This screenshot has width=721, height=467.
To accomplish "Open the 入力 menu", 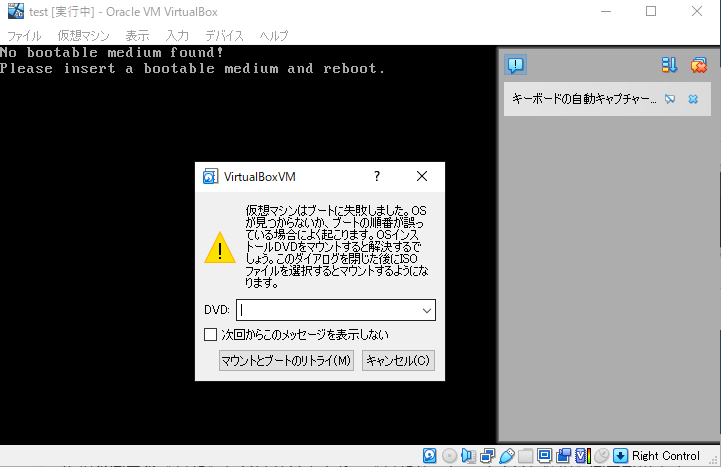I will point(177,35).
